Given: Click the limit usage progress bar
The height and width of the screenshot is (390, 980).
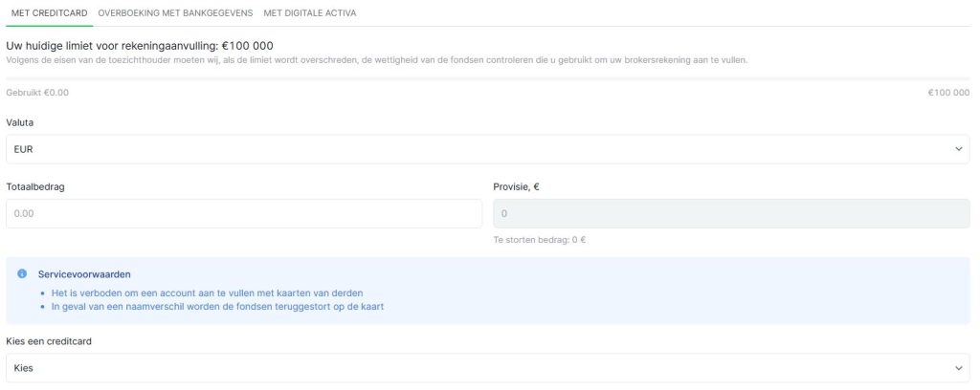Looking at the screenshot, I should coord(488,78).
